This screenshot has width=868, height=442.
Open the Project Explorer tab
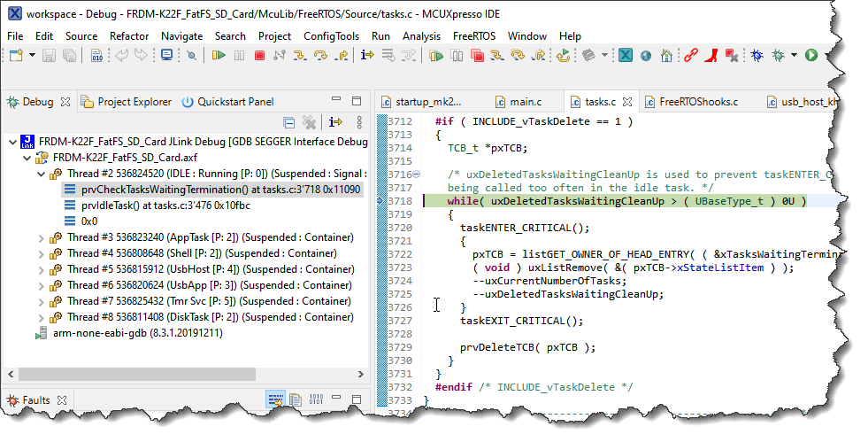(126, 102)
